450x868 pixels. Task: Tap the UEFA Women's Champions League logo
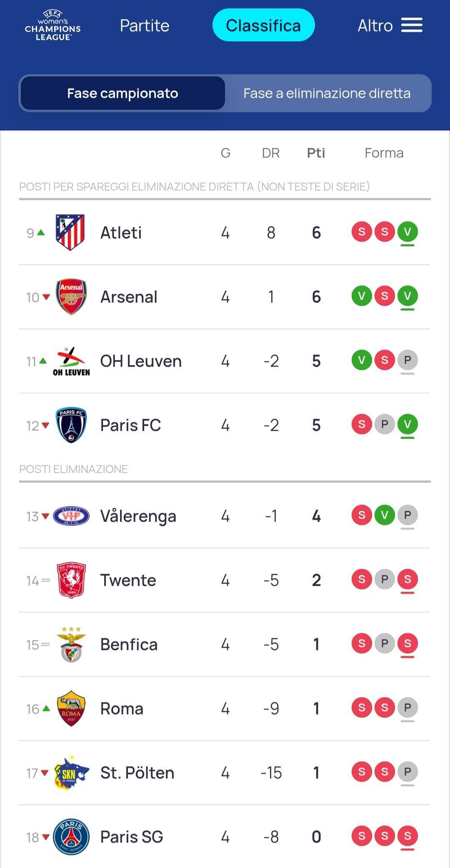click(x=53, y=25)
